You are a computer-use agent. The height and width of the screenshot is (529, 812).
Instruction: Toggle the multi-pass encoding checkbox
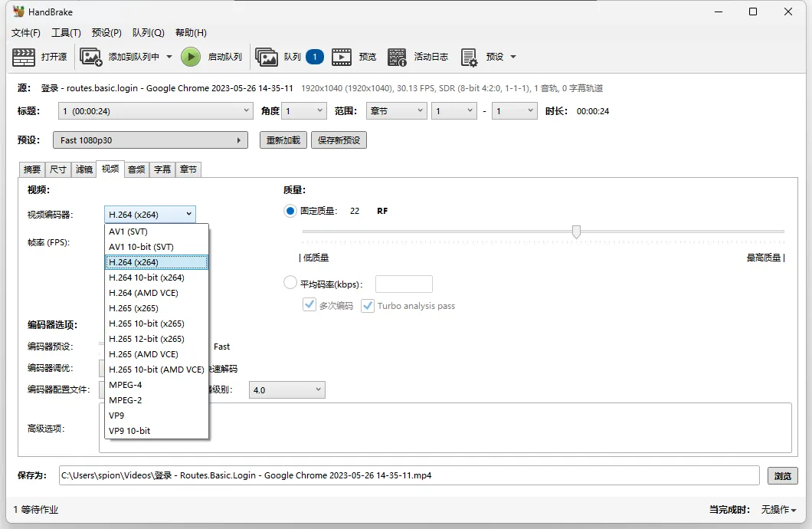point(309,305)
